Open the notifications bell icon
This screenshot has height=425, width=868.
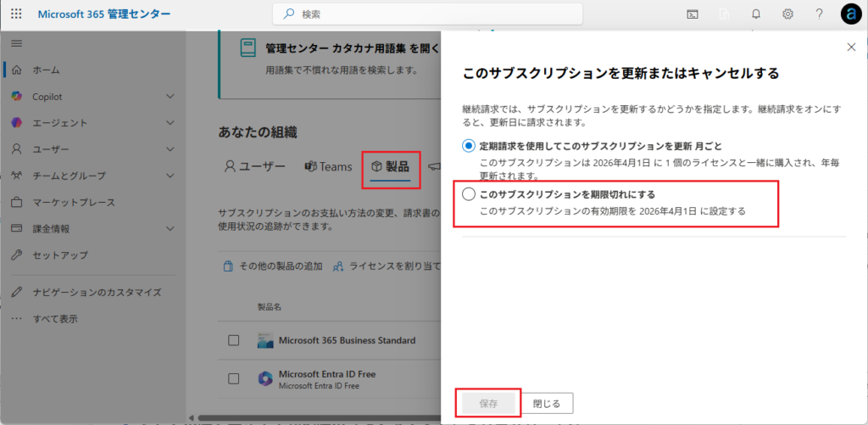tap(755, 14)
